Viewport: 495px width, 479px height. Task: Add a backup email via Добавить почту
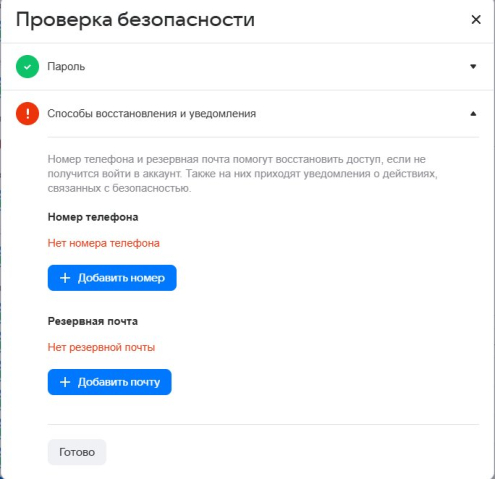pos(109,382)
